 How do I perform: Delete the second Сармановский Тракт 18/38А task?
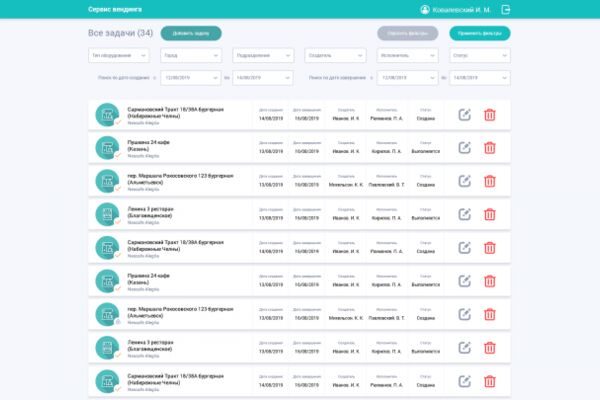click(490, 248)
